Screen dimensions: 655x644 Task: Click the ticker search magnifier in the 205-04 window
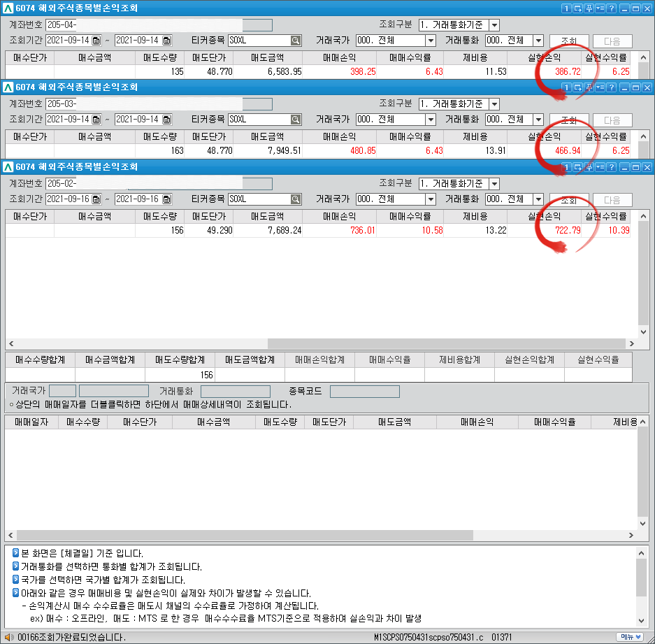click(296, 41)
